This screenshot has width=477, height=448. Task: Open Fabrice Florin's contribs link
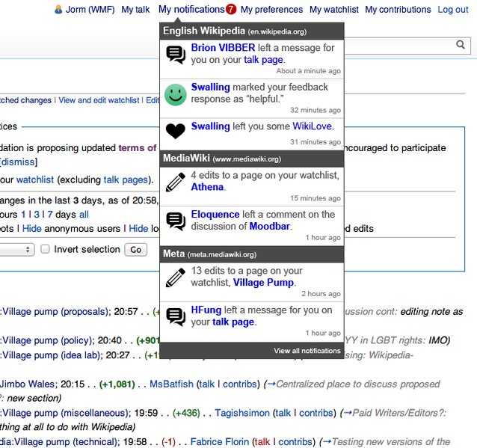295,442
